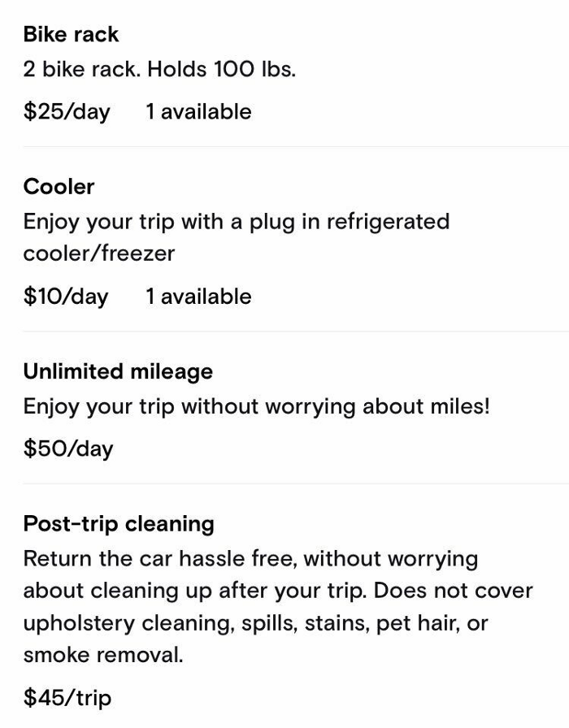
Task: Select the Unlimited mileage extra heading
Action: pyautogui.click(x=118, y=372)
